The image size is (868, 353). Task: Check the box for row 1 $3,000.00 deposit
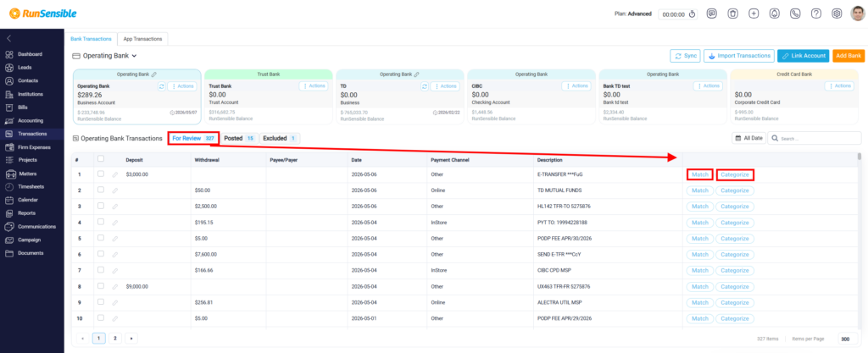click(x=100, y=174)
